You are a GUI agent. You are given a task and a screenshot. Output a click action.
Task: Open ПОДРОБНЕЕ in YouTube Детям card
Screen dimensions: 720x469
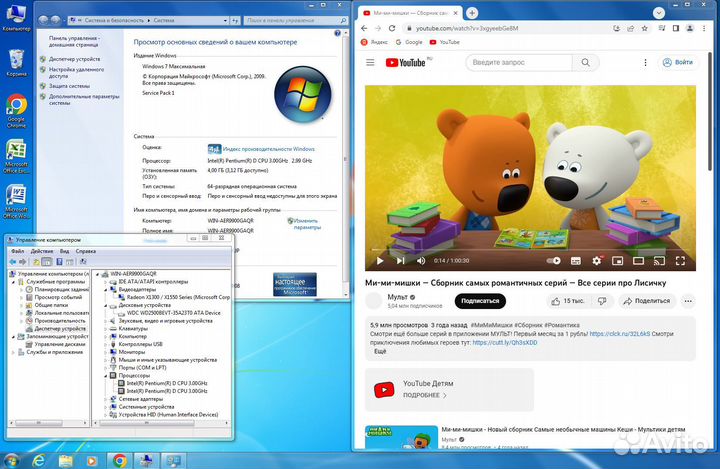[425, 395]
